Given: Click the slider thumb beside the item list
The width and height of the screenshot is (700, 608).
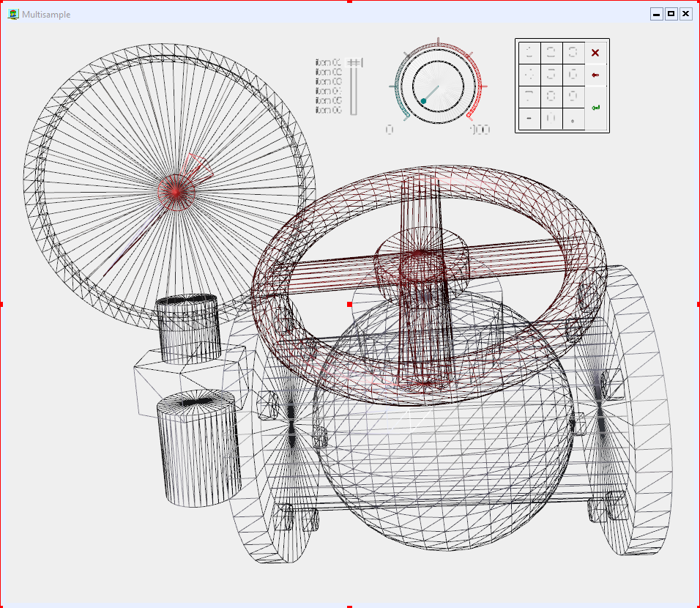Looking at the screenshot, I should [354, 63].
